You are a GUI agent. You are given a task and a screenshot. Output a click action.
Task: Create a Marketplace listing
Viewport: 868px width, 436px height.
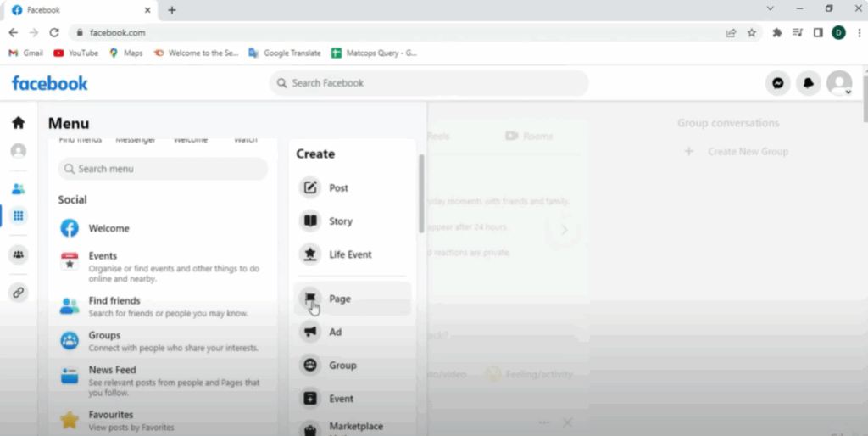tap(352, 428)
